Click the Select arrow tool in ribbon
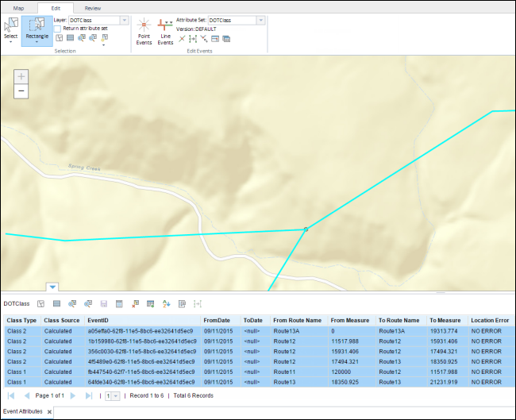The width and height of the screenshot is (516, 420). tap(10, 28)
